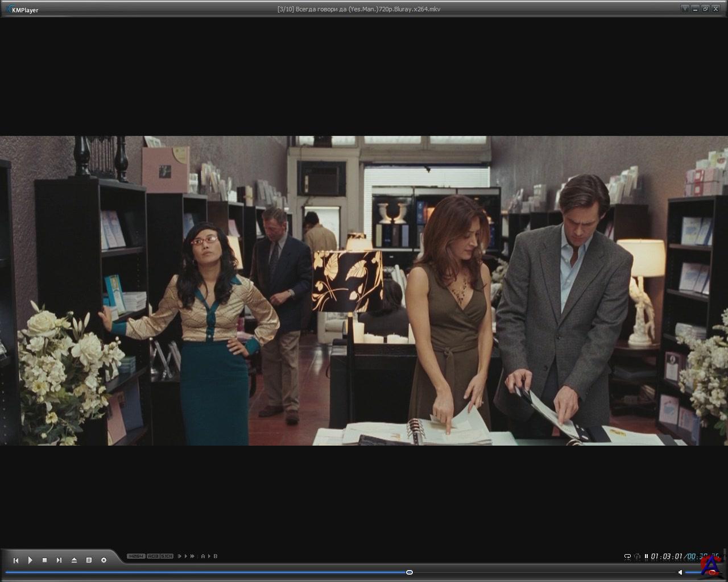
Task: Open the KMPlayer logo main menu
Action: click(23, 10)
